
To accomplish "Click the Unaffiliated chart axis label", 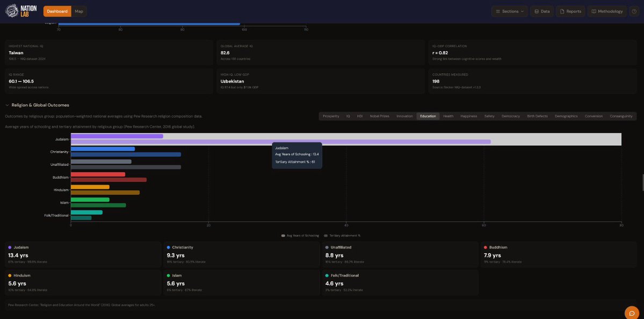I will click(59, 165).
